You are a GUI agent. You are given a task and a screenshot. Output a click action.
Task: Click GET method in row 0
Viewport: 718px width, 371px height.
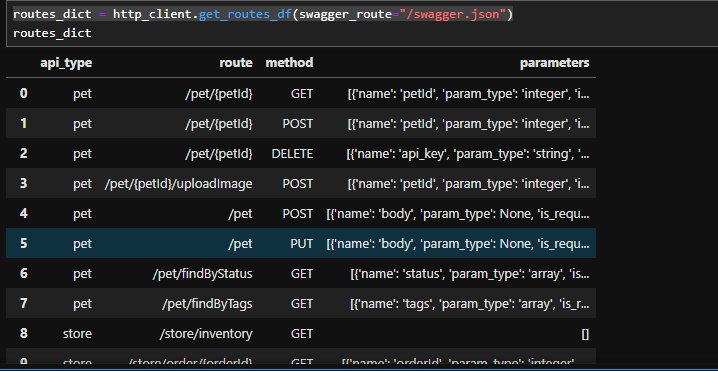click(x=302, y=94)
